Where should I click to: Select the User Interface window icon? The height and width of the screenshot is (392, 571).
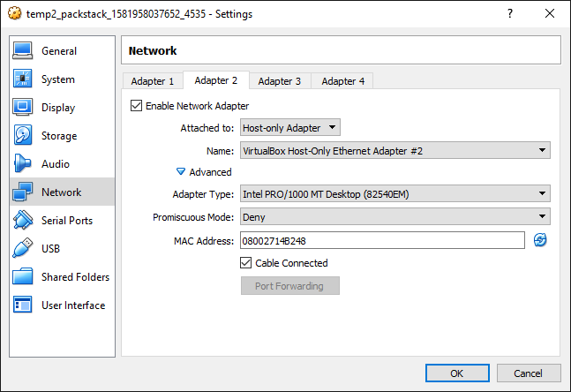pos(23,305)
